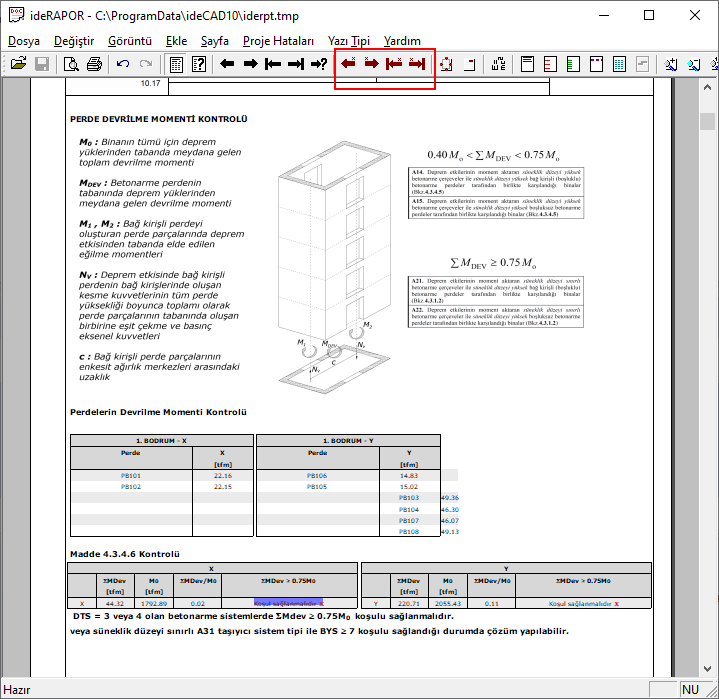Open the Yazı Tipi menu
The width and height of the screenshot is (719, 699).
349,41
